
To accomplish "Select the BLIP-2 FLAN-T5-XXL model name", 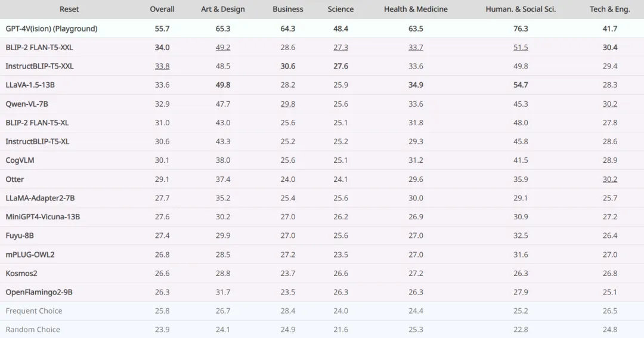I will (39, 47).
